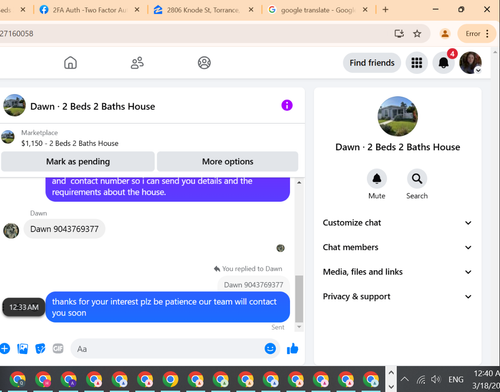Open the Friends icon in top navigation
Screen dimensions: 500x392
pos(137,63)
